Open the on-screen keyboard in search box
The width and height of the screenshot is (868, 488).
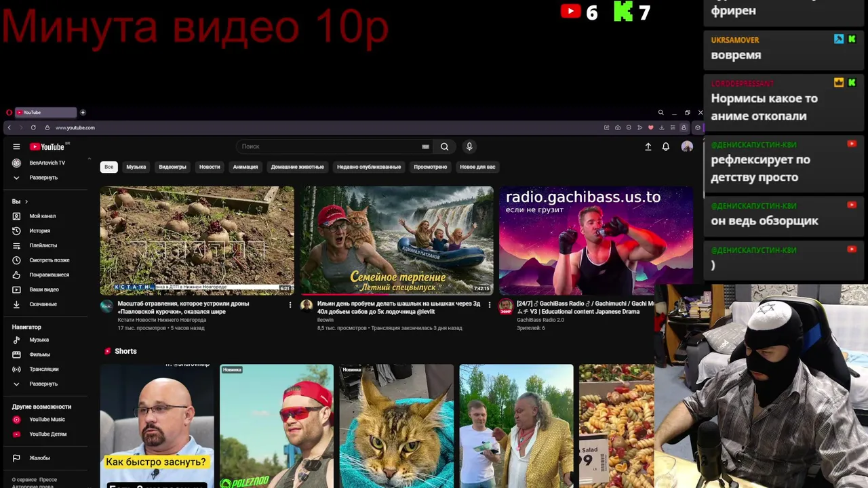coord(425,146)
